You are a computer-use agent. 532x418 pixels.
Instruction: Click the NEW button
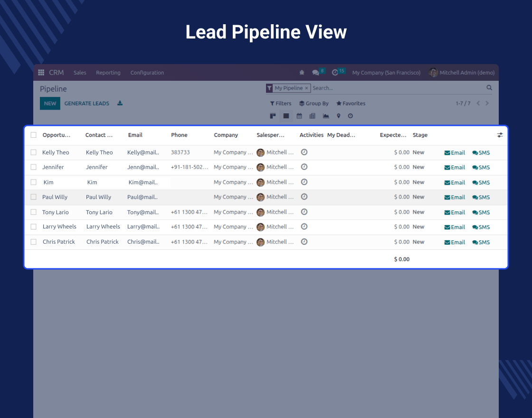50,104
